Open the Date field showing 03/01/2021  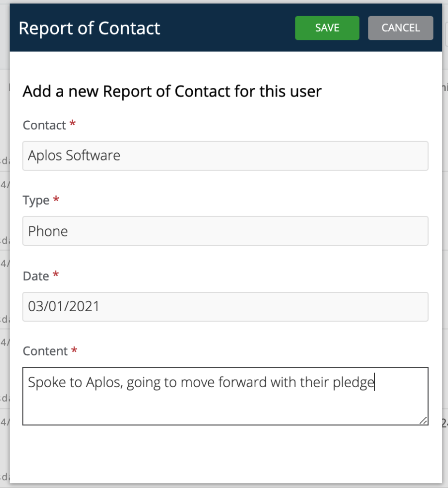click(225, 307)
